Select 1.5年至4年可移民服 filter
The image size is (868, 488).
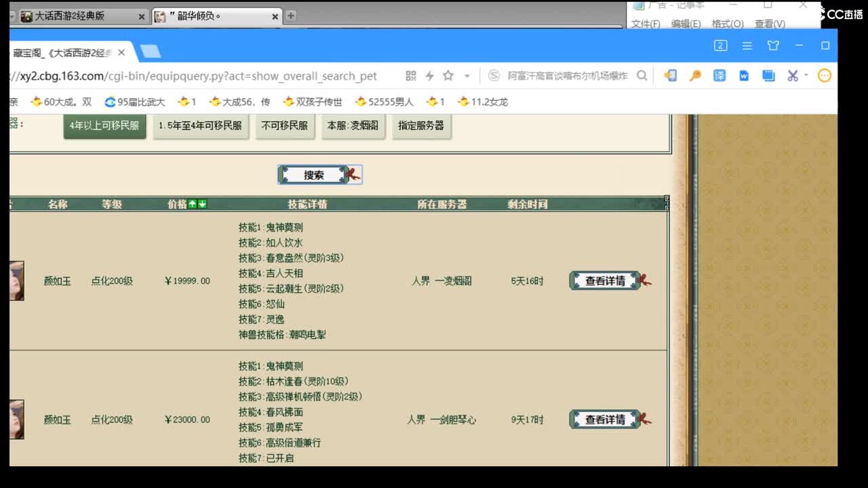(200, 125)
